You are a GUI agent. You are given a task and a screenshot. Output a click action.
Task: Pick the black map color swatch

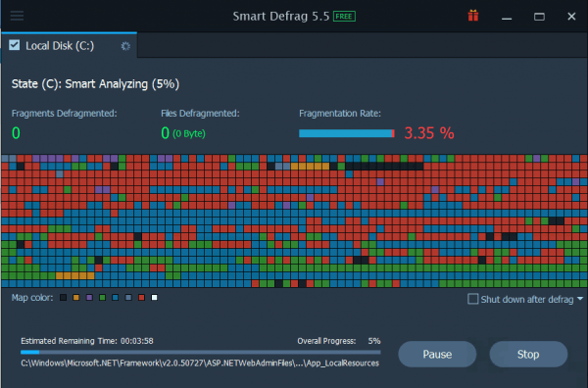click(63, 297)
